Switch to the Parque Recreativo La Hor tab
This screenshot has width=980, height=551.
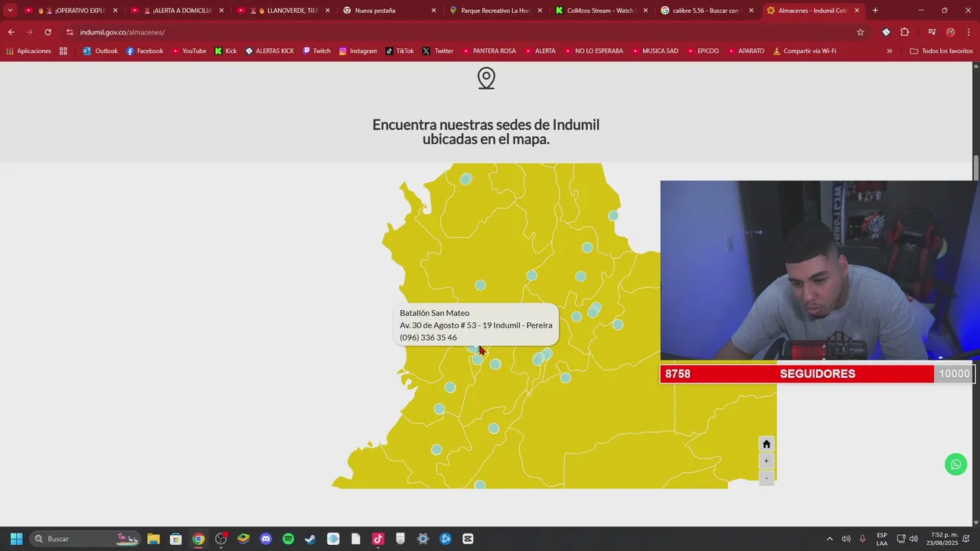click(x=495, y=11)
